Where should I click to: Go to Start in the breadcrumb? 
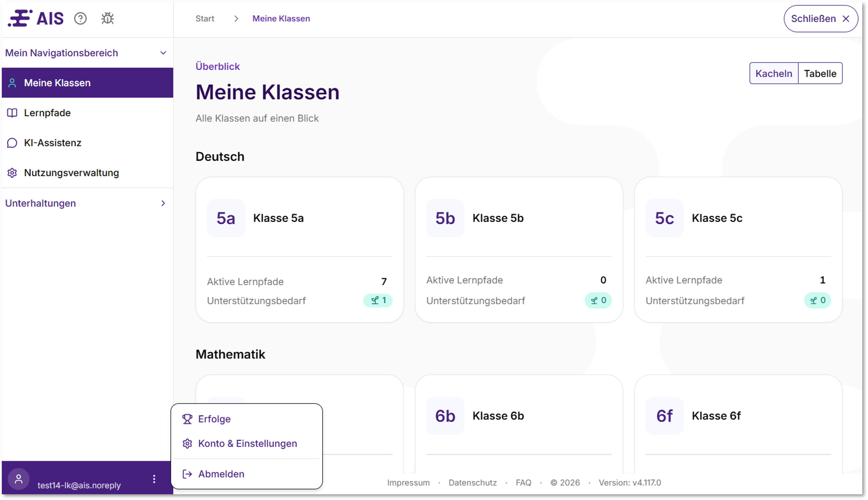click(205, 18)
